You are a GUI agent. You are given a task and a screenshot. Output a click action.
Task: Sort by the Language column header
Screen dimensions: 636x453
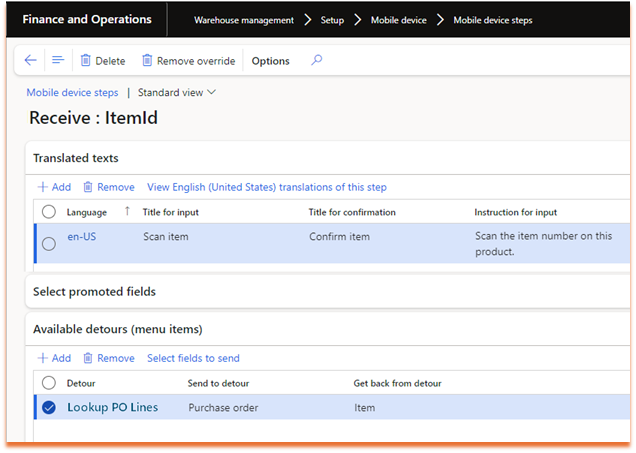(x=87, y=212)
